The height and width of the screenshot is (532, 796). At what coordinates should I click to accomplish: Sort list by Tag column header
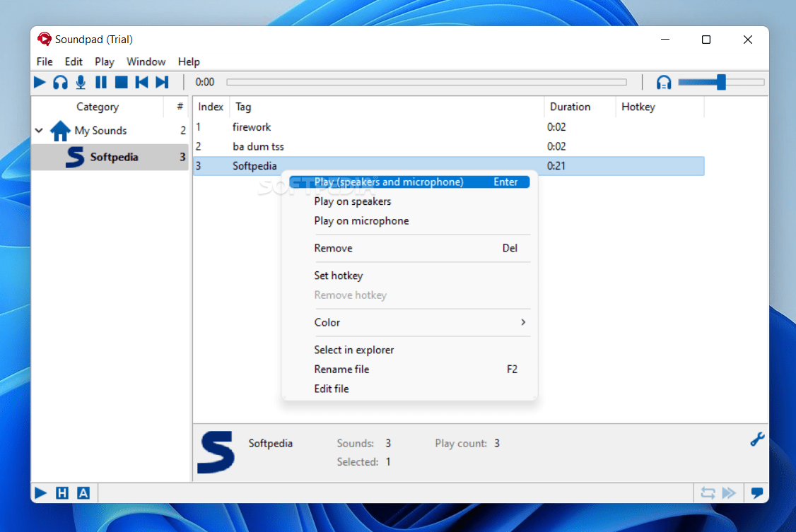tap(243, 107)
